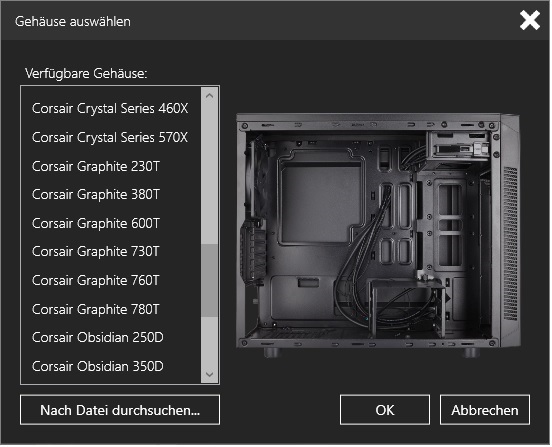Click the scroll down arrow in case list
The width and height of the screenshot is (552, 447).
point(210,375)
